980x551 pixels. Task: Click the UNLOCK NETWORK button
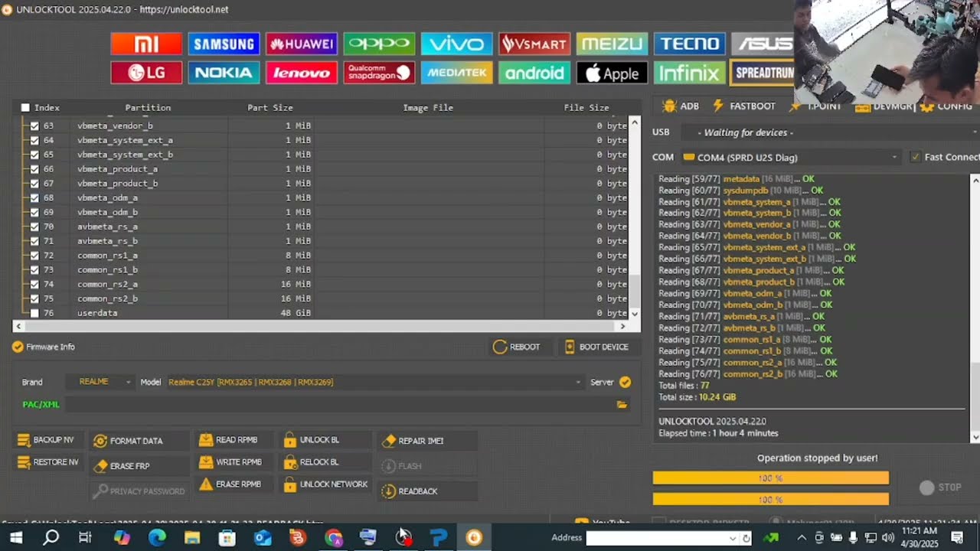pyautogui.click(x=325, y=484)
